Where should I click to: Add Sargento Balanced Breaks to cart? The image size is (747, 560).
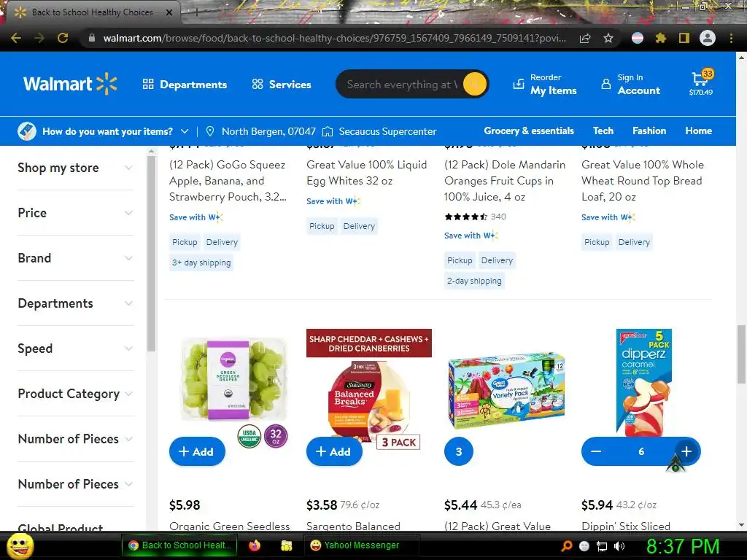click(x=334, y=451)
